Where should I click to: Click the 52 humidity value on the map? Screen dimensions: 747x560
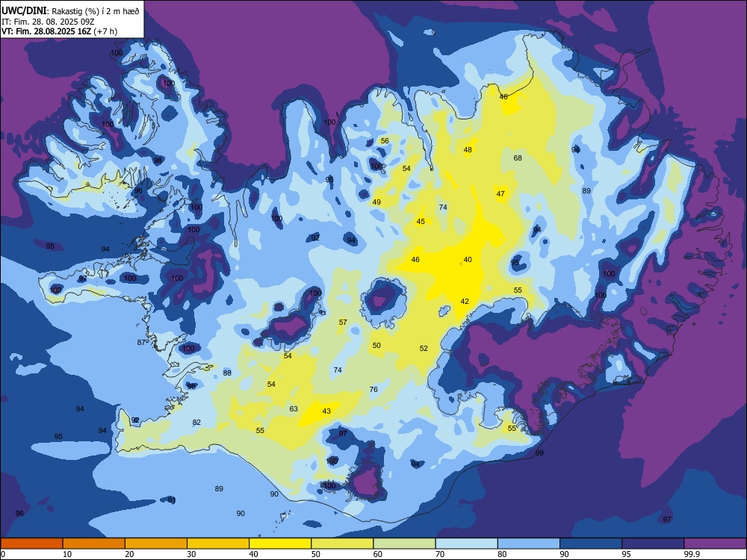pos(424,349)
